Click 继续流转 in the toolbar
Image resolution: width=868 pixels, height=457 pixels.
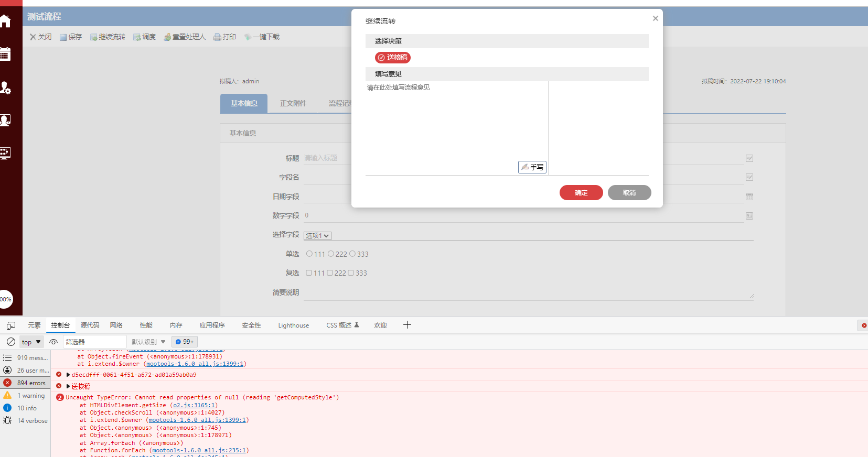click(x=108, y=37)
